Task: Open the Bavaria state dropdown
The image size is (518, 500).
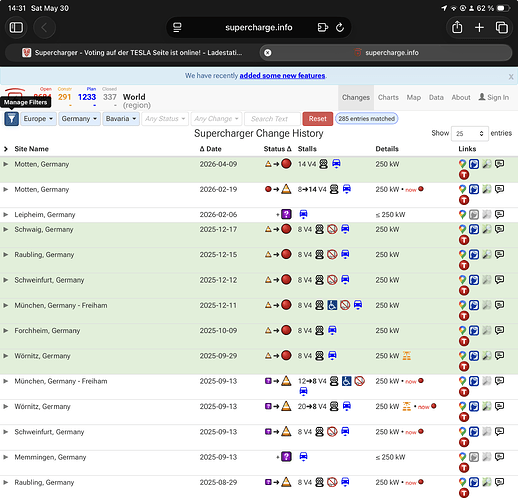Action: pyautogui.click(x=121, y=119)
